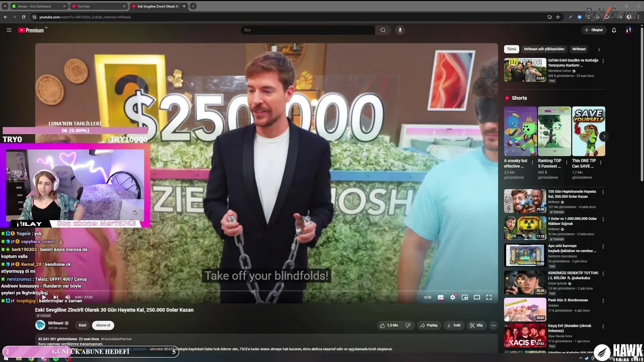Image resolution: width=644 pixels, height=362 pixels.
Task: Switch to the YouTube browser tab
Action: point(98,7)
